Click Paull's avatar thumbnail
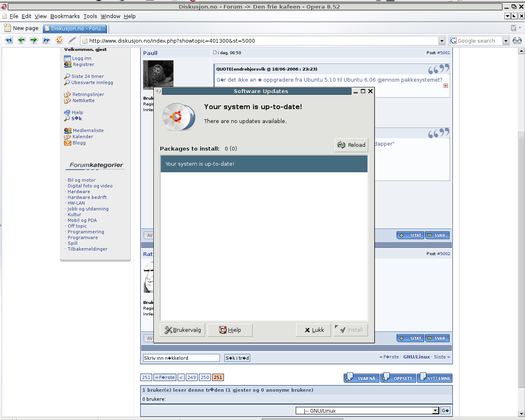This screenshot has height=420, width=525. [158, 75]
